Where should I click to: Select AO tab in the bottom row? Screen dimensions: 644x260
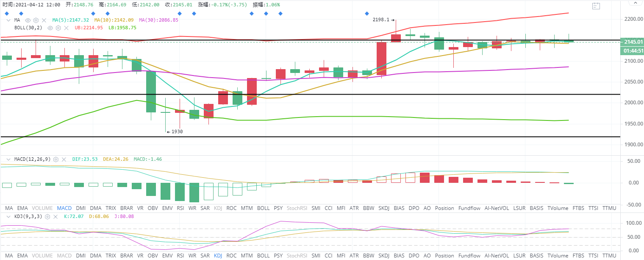427,256
